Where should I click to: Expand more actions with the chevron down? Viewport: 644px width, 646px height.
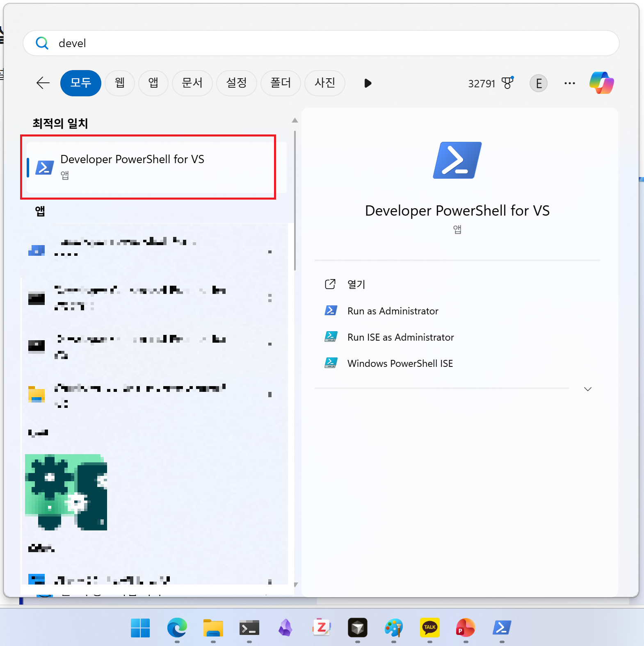point(588,389)
